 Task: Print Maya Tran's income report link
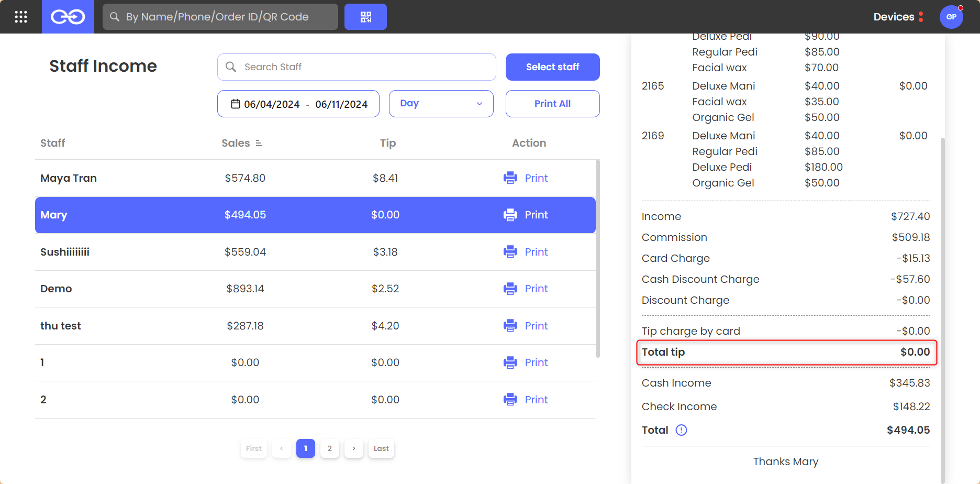[536, 178]
